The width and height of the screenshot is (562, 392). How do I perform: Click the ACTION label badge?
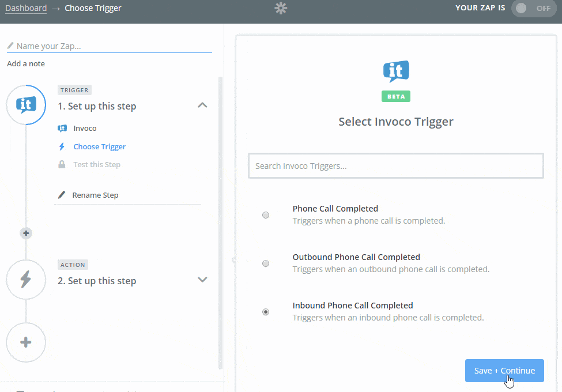pos(73,265)
